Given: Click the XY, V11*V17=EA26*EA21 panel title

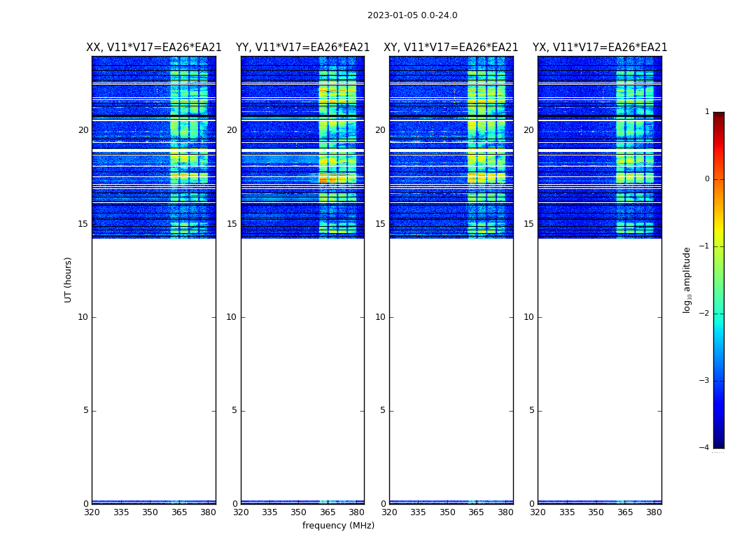Looking at the screenshot, I should (451, 48).
